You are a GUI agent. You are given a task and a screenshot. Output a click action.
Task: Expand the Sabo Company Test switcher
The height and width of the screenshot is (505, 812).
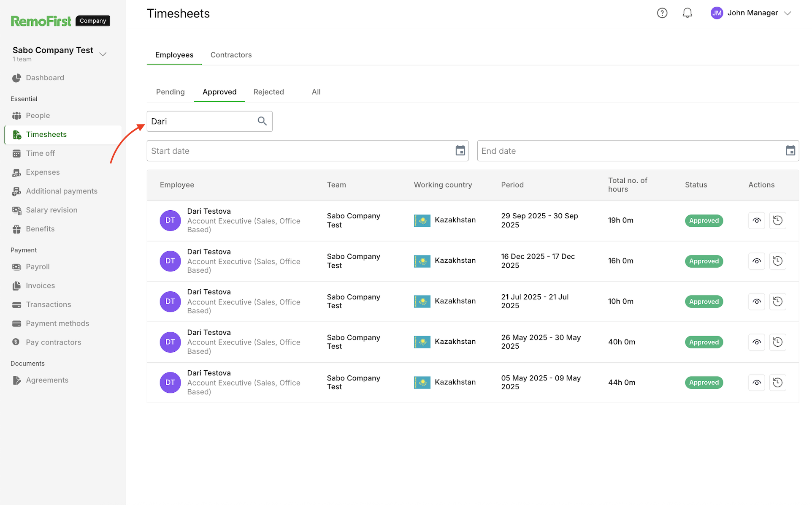tap(103, 54)
